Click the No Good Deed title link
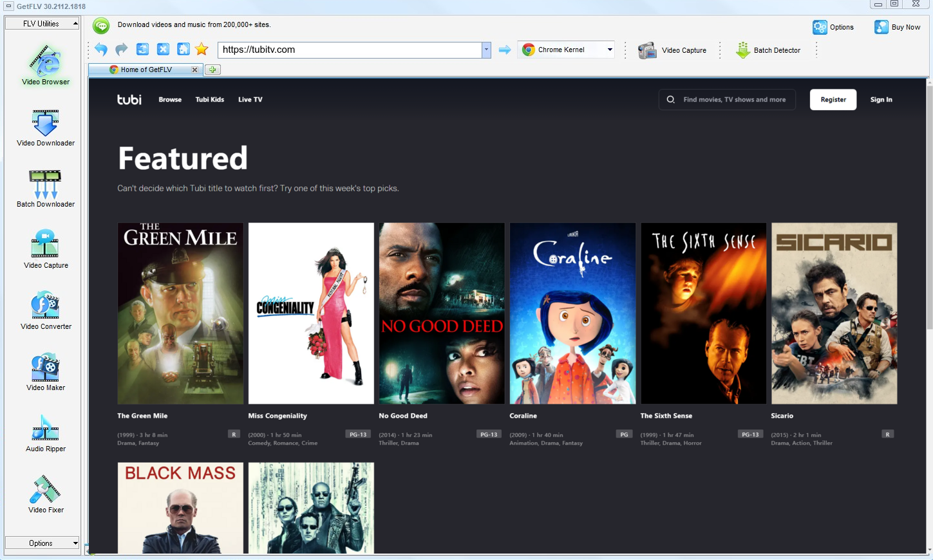Screen dimensions: 933x560 403,416
